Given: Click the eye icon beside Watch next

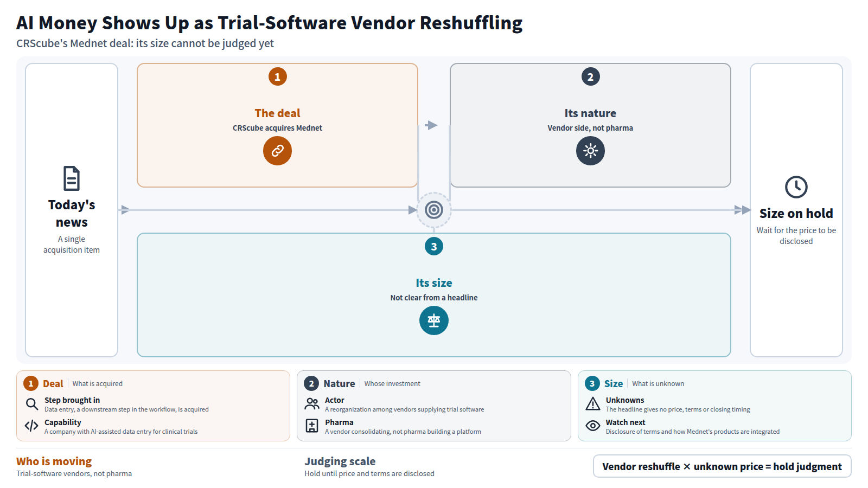Looking at the screenshot, I should pyautogui.click(x=593, y=426).
